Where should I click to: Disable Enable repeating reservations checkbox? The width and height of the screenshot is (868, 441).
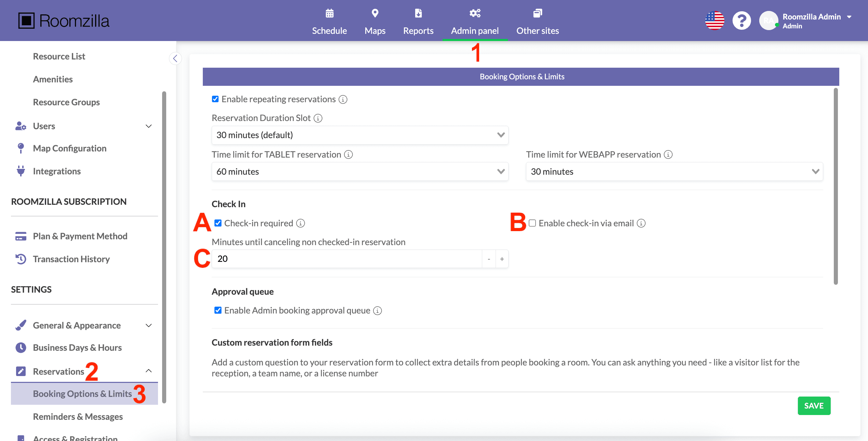(x=215, y=99)
